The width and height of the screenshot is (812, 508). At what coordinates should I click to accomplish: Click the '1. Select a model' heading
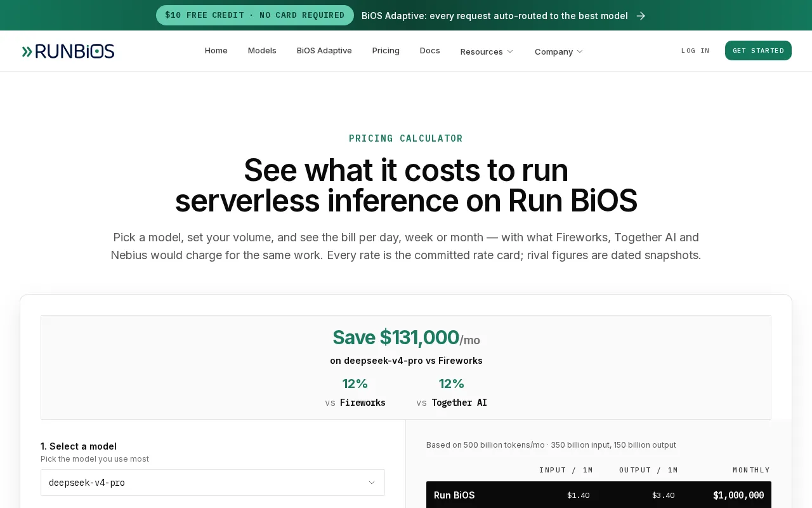[79, 446]
